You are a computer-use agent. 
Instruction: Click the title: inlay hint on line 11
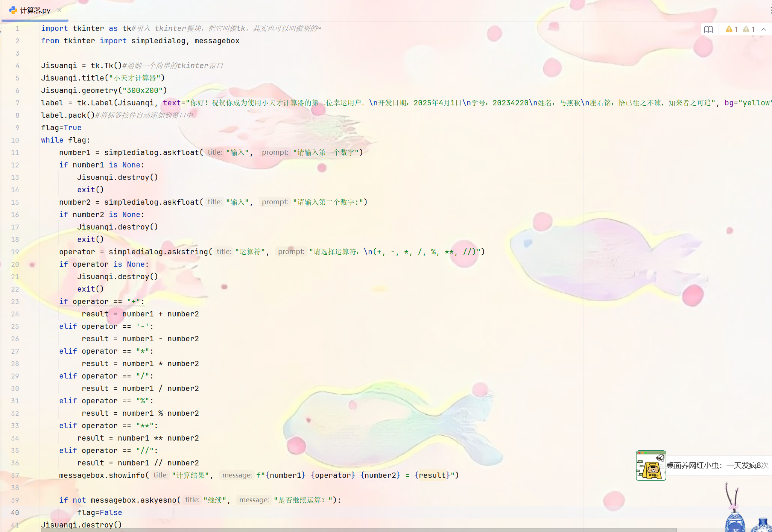214,152
